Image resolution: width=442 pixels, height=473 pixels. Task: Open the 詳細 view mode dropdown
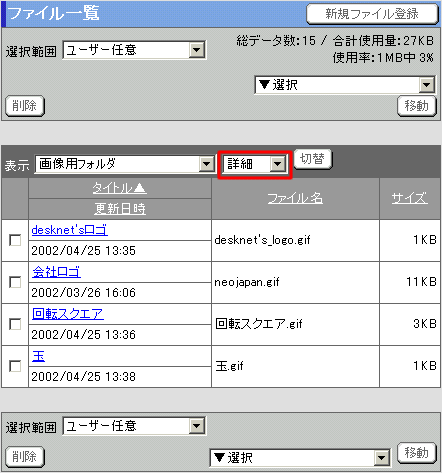255,164
